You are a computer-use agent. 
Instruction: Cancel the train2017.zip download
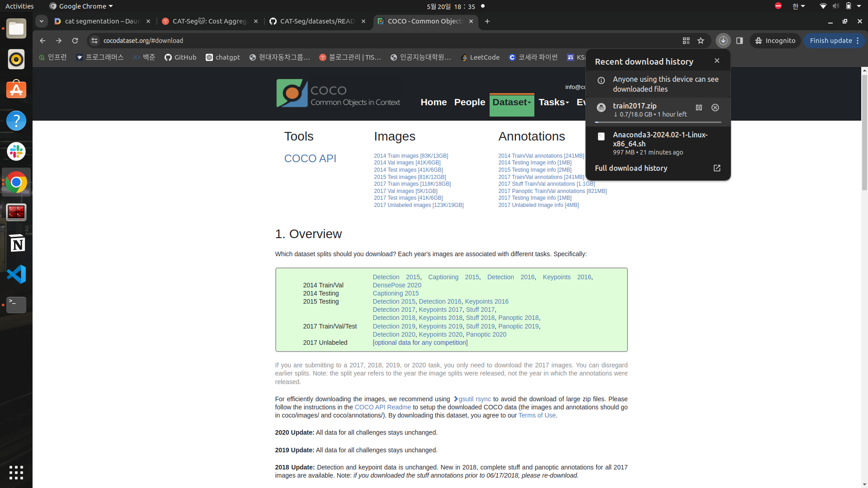pos(715,108)
